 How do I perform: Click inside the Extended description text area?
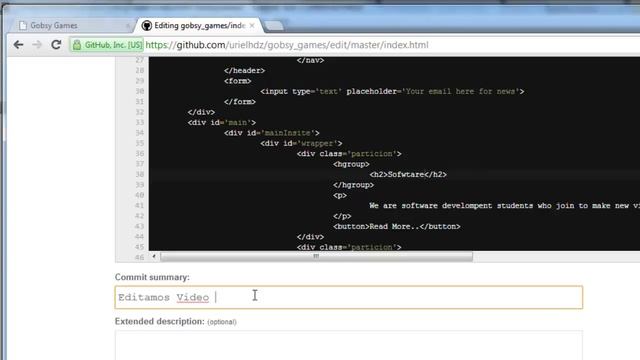(349, 345)
